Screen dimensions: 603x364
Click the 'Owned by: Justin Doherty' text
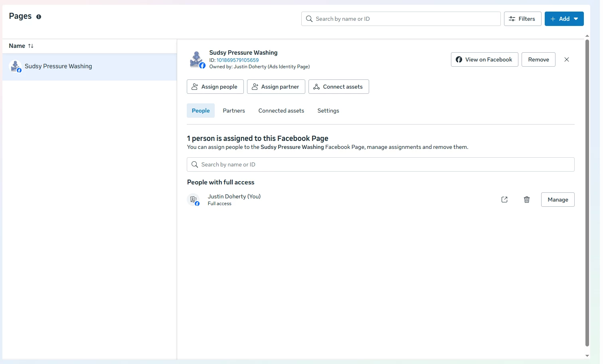[259, 67]
